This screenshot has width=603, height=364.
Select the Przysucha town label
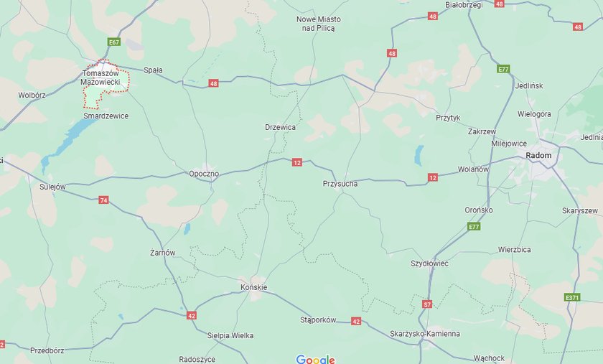[x=340, y=184]
